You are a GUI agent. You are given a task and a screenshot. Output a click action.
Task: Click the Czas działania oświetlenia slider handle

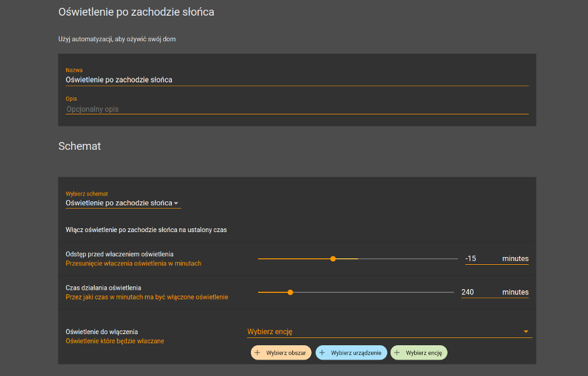290,292
